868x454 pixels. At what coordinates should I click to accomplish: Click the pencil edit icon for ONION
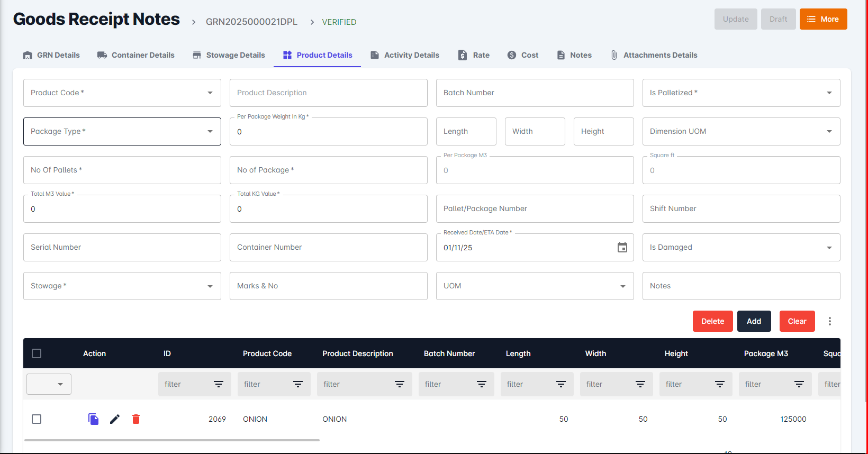pos(115,419)
